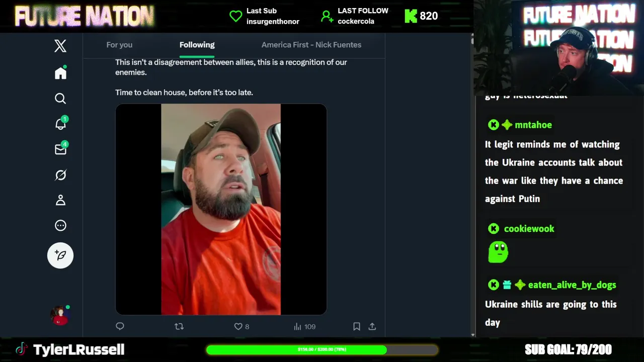Click the compose Post button

point(60,255)
